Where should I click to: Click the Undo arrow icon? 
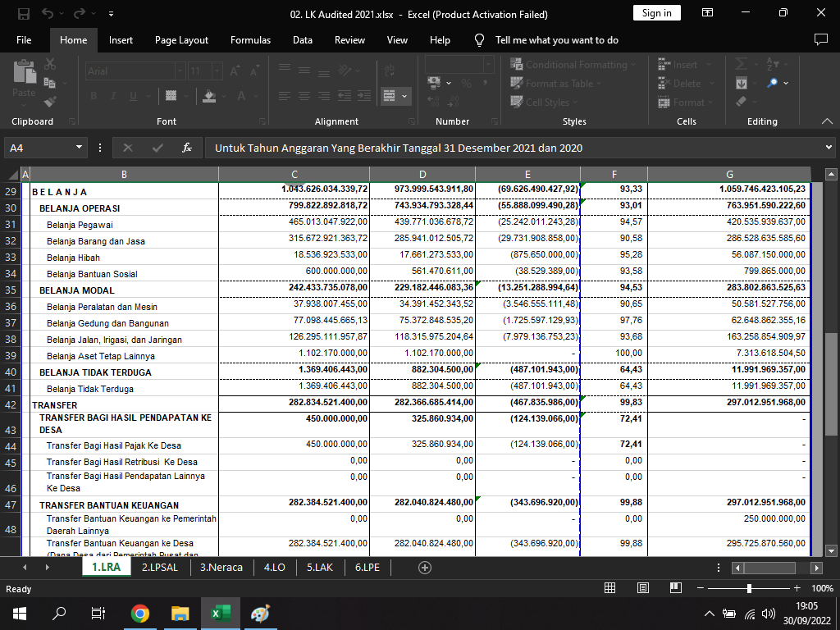tap(48, 14)
